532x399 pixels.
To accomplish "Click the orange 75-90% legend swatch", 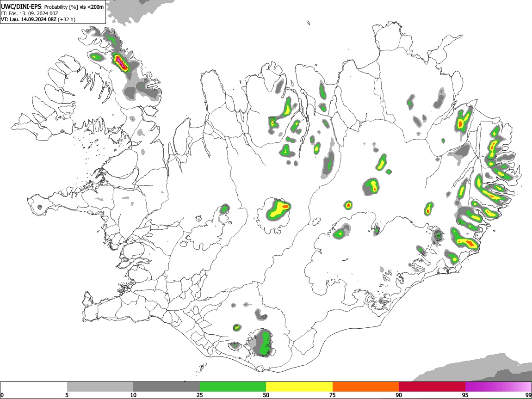I will pyautogui.click(x=366, y=387).
